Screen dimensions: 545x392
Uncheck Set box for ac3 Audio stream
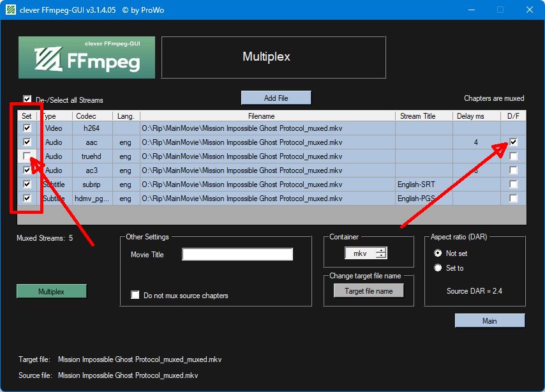click(x=27, y=170)
